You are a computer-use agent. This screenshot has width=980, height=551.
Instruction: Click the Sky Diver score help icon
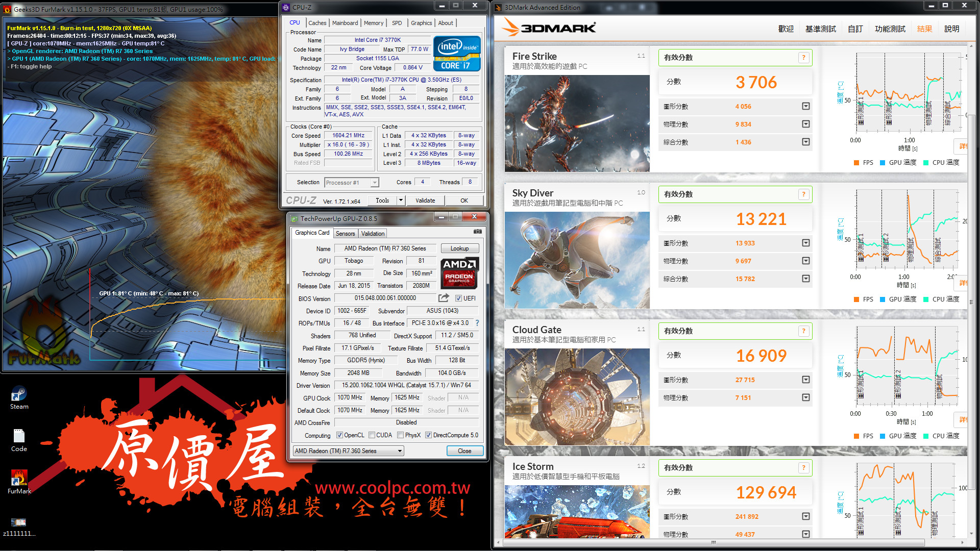coord(803,194)
